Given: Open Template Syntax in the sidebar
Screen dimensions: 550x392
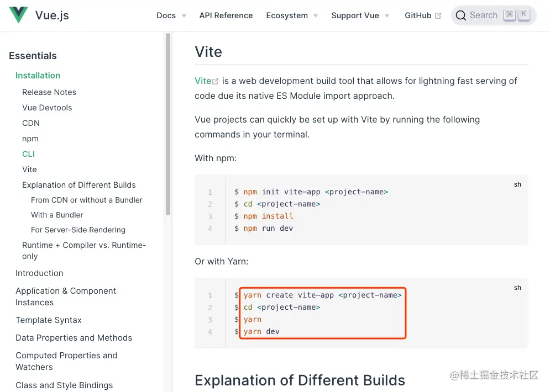Looking at the screenshot, I should coord(49,320).
